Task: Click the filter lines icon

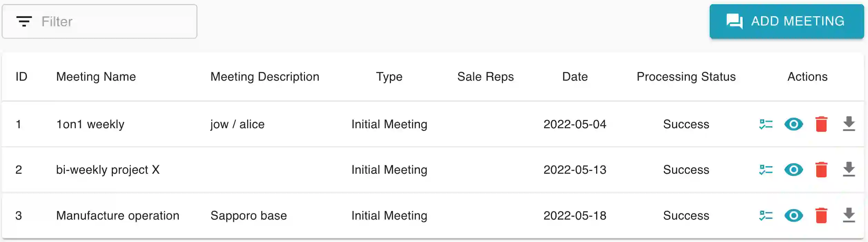Action: click(24, 21)
